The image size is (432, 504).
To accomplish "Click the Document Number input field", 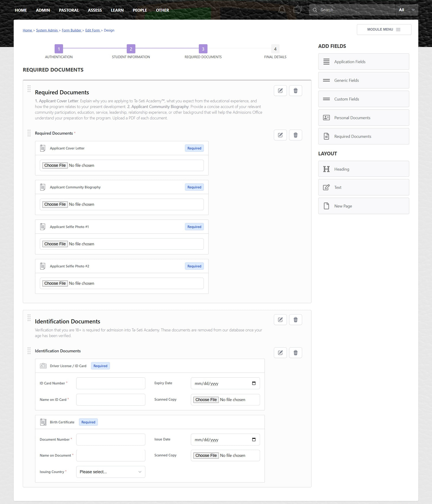I will point(111,439).
